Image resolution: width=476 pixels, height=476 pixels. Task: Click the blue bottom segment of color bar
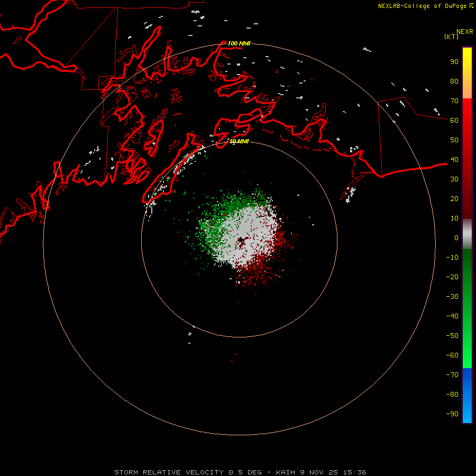pos(467,396)
